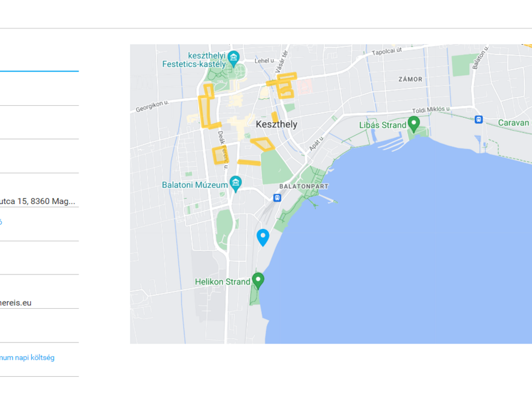The image size is (532, 414).
Task: Select the 'Toldi Miklós u.' street label
Action: click(x=431, y=109)
